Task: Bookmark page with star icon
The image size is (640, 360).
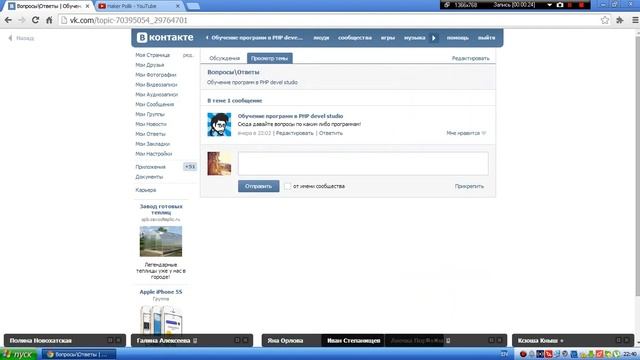Action: coord(605,20)
